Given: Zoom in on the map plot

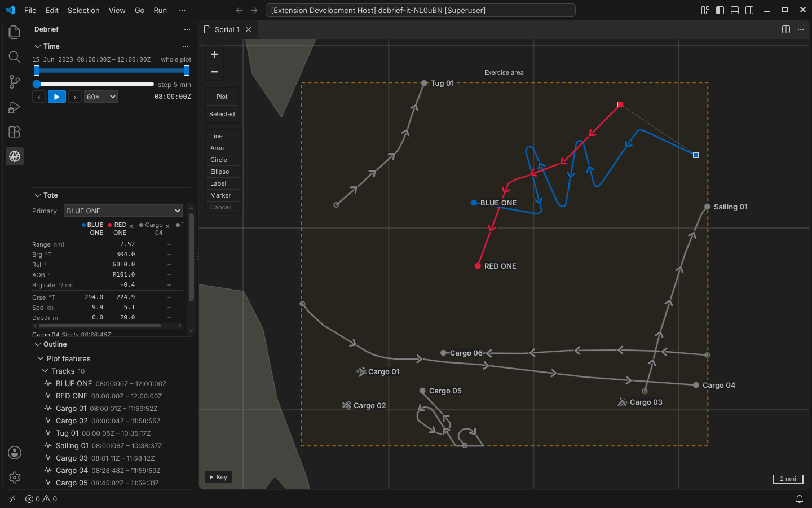Looking at the screenshot, I should click(214, 54).
